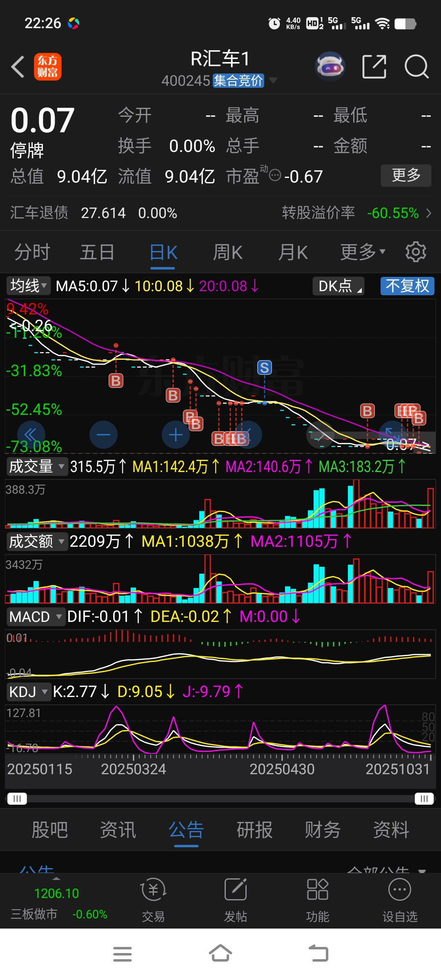
Task: Tap the 流值 9.04亿 value
Action: [190, 176]
